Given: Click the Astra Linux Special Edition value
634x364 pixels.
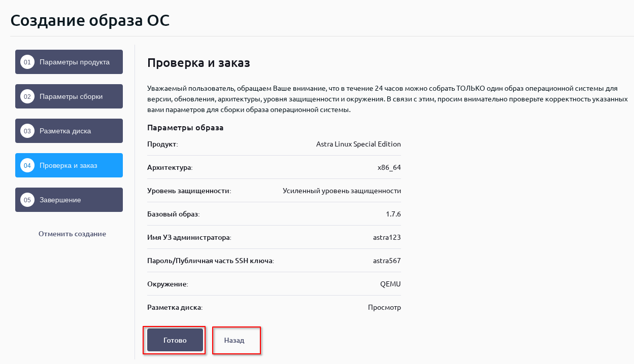Looking at the screenshot, I should pos(358,144).
